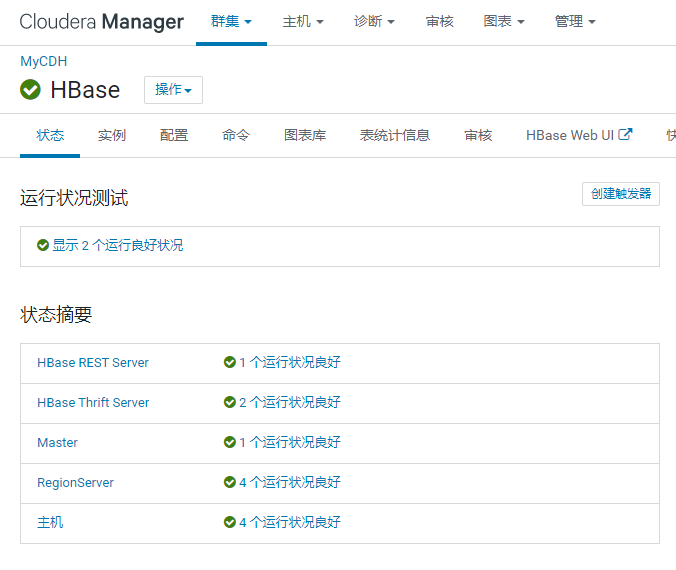
Task: Expand the 诊断 menu
Action: [x=374, y=21]
